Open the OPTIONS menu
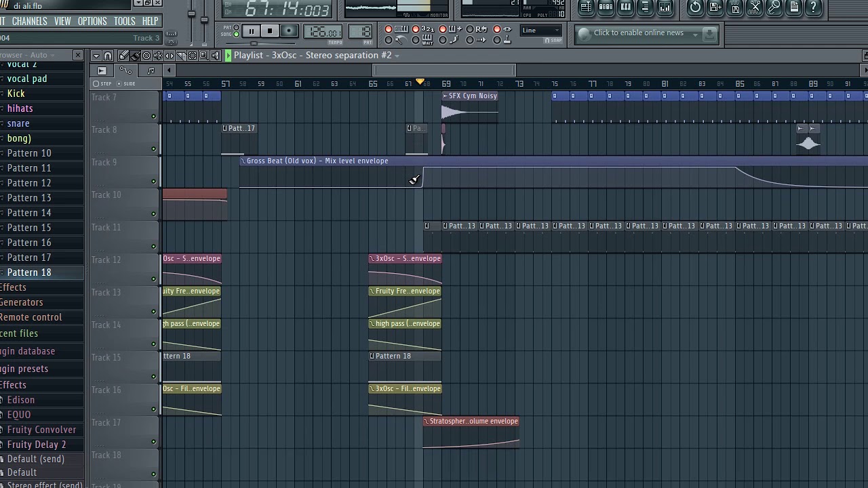 pos(92,21)
